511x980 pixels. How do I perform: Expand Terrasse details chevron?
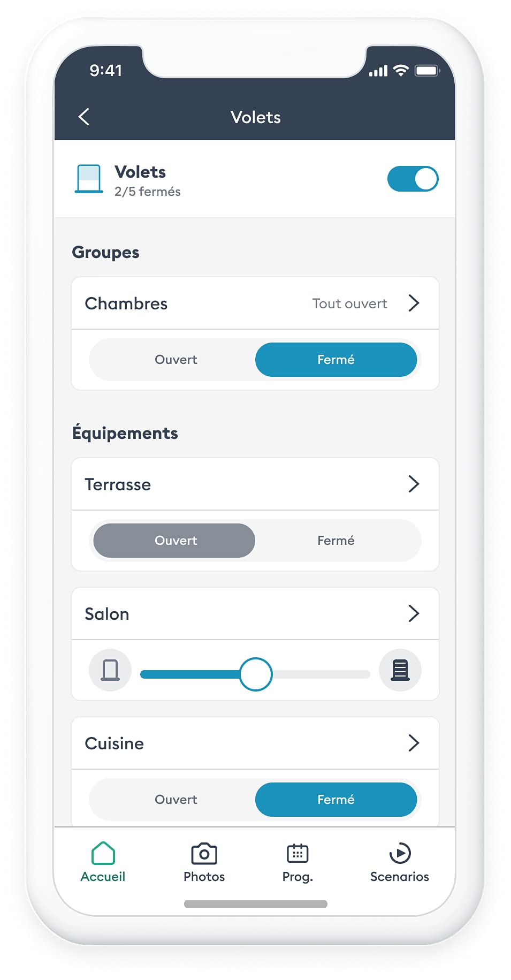coord(414,484)
